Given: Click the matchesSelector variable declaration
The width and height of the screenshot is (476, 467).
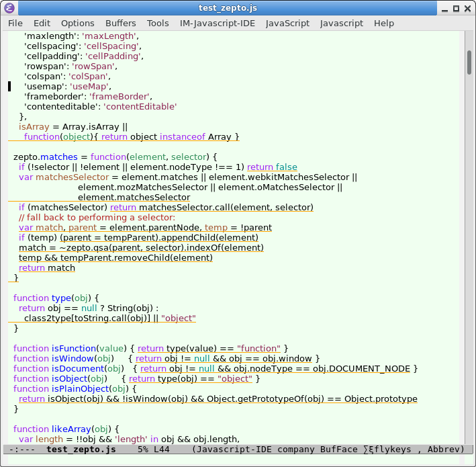Looking at the screenshot, I should coord(73,177).
